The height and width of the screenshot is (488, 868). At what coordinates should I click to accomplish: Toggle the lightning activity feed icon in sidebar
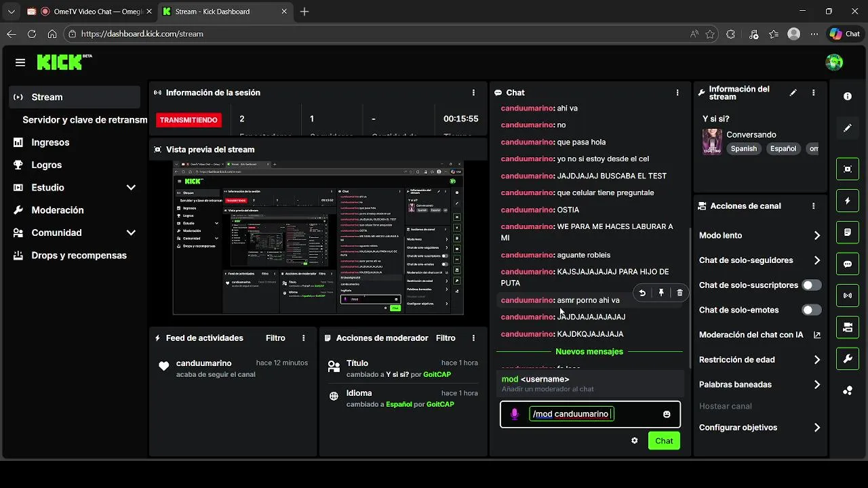pyautogui.click(x=848, y=201)
